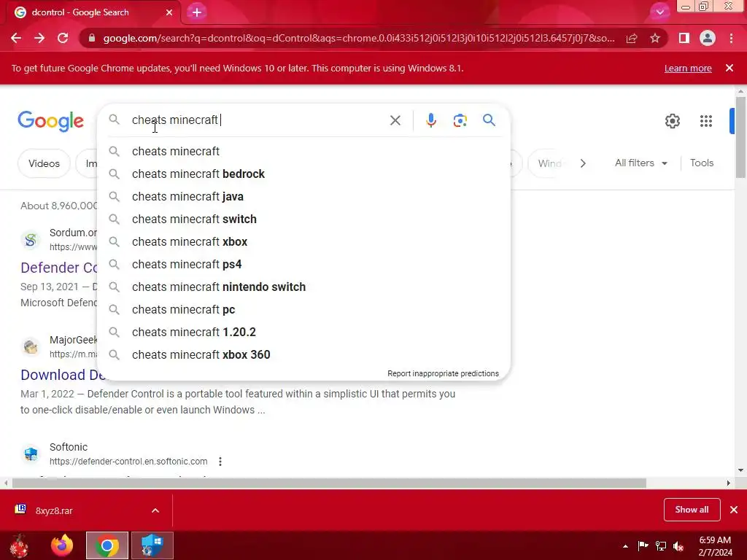Open the Chrome profile avatar
This screenshot has height=560, width=747.
(x=708, y=38)
